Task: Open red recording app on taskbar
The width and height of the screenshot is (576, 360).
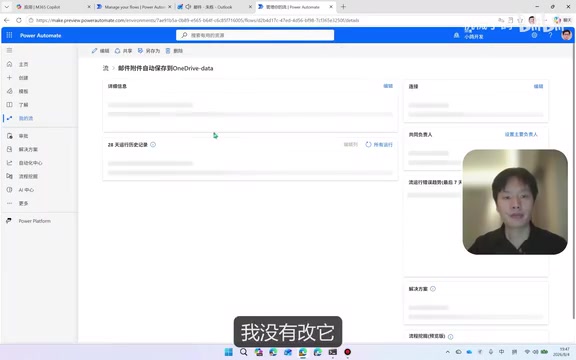Action: click(x=347, y=352)
